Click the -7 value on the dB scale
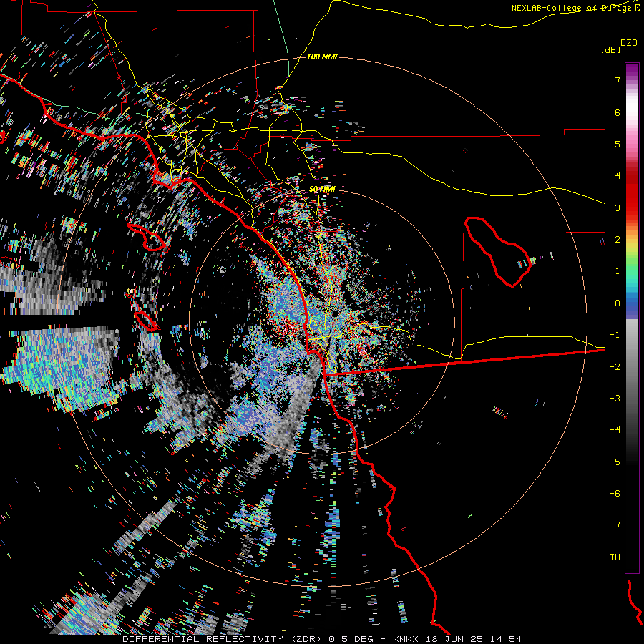This screenshot has width=644, height=644. (615, 525)
